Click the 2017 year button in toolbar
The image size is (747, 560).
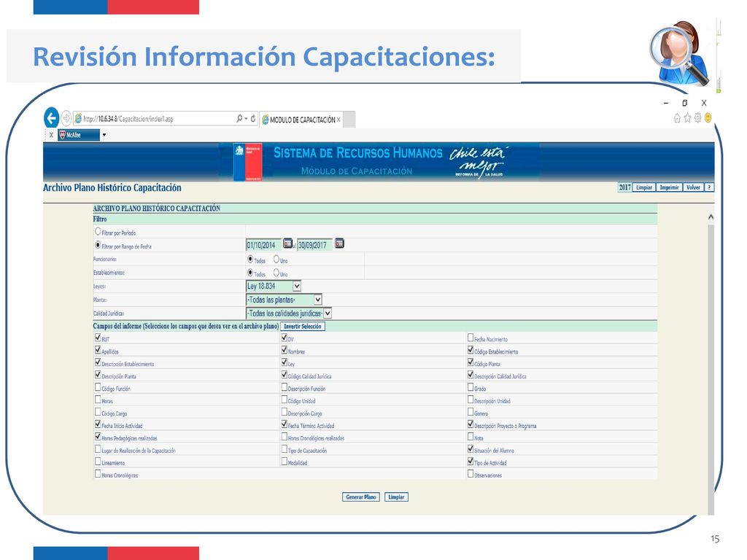coord(624,187)
